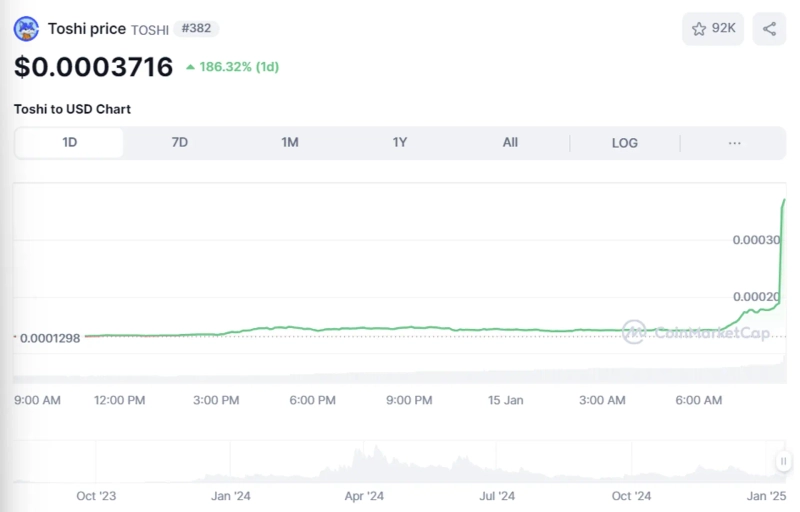Click the Toshi coin logo icon

pyautogui.click(x=27, y=28)
